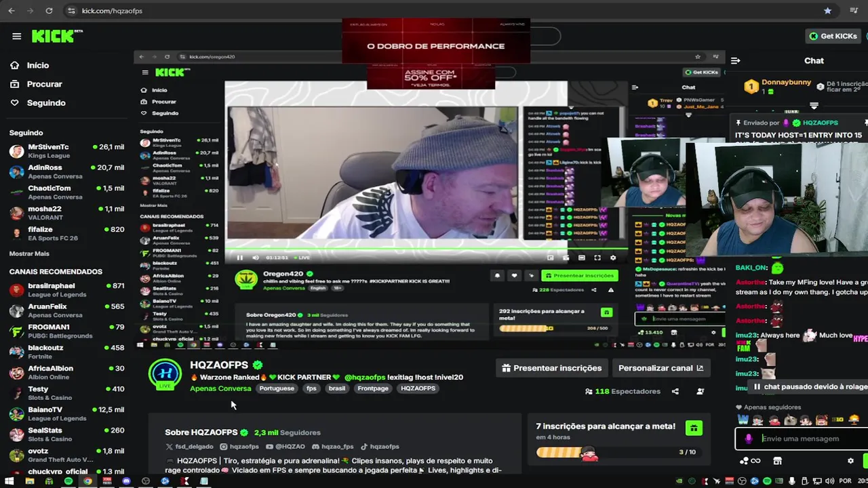Image resolution: width=868 pixels, height=488 pixels.
Task: Click the chat message input field
Action: pyautogui.click(x=807, y=439)
